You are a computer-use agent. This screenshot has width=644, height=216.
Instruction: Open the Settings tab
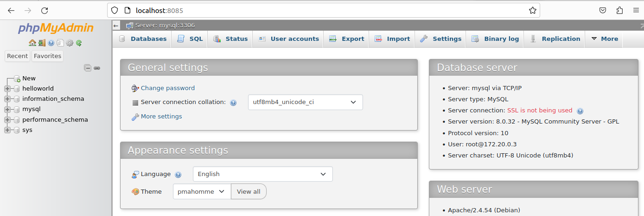[x=440, y=39]
